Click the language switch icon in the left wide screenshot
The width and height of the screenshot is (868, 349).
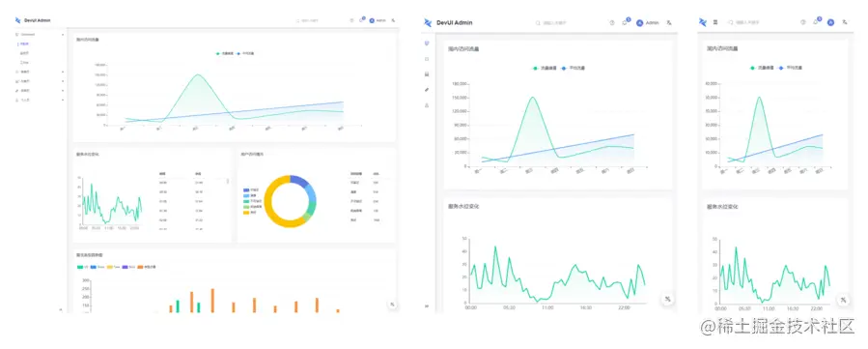point(393,20)
